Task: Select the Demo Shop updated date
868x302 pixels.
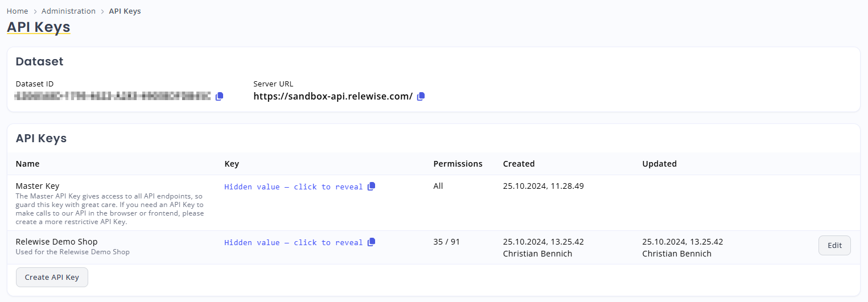Action: coord(682,242)
